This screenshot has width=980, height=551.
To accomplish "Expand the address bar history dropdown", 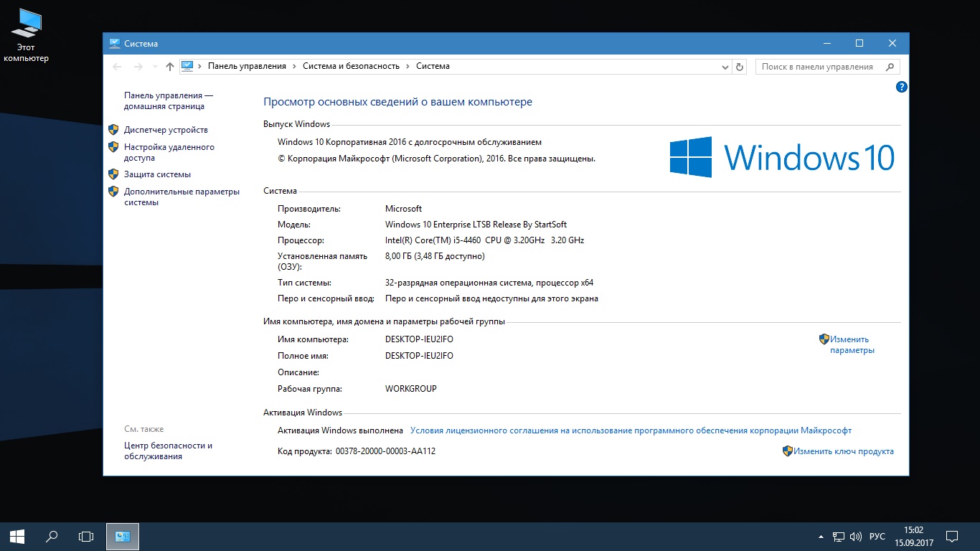I will tap(725, 67).
